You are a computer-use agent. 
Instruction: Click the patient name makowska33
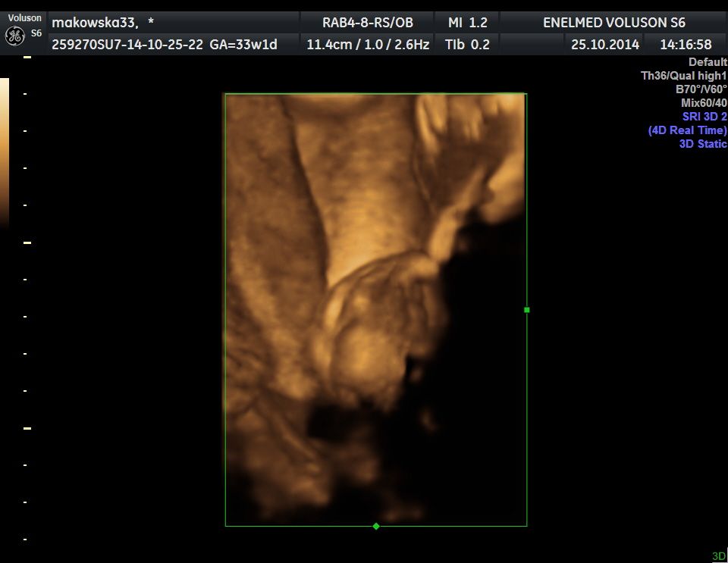tap(95, 23)
